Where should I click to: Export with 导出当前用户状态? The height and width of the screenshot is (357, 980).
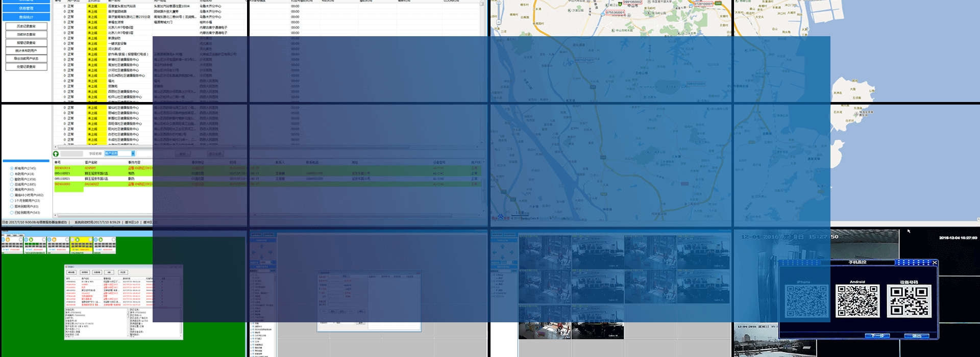(x=26, y=59)
